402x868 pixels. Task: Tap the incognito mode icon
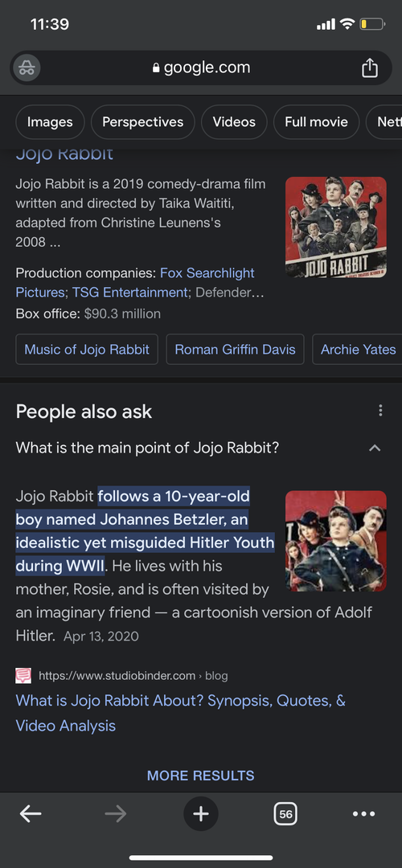(x=26, y=68)
